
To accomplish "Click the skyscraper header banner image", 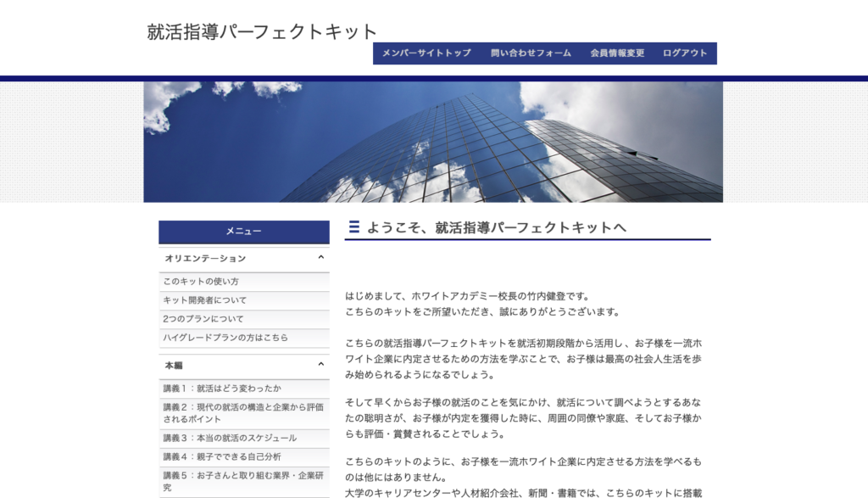I will pyautogui.click(x=433, y=142).
